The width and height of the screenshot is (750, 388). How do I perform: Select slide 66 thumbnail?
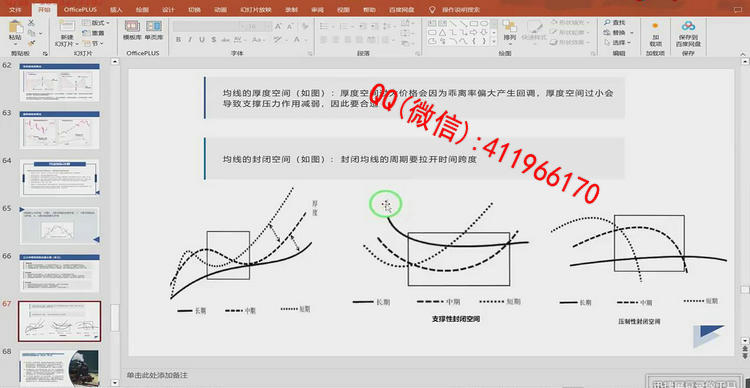(59, 273)
